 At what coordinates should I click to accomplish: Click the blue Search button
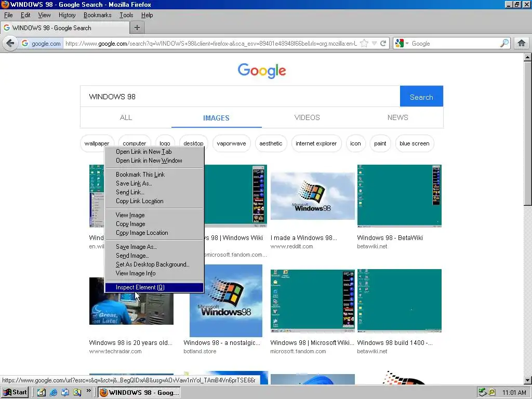click(421, 96)
